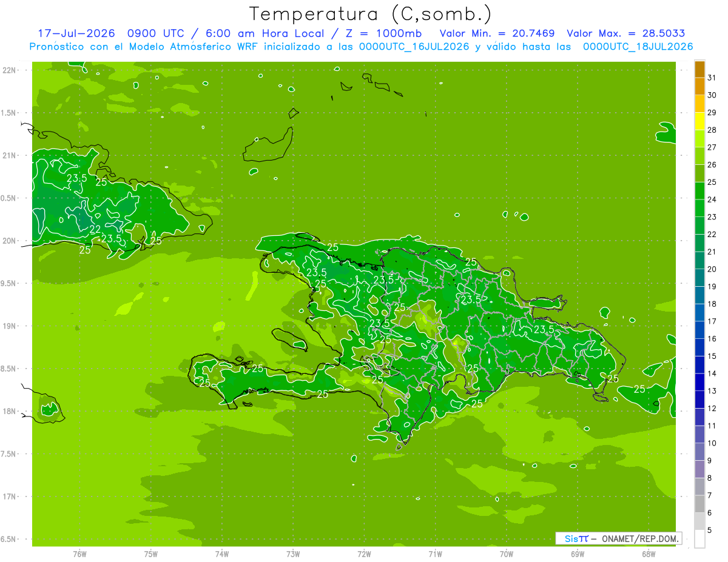Click longitude axis label "72W"
The width and height of the screenshot is (728, 562).
364,554
